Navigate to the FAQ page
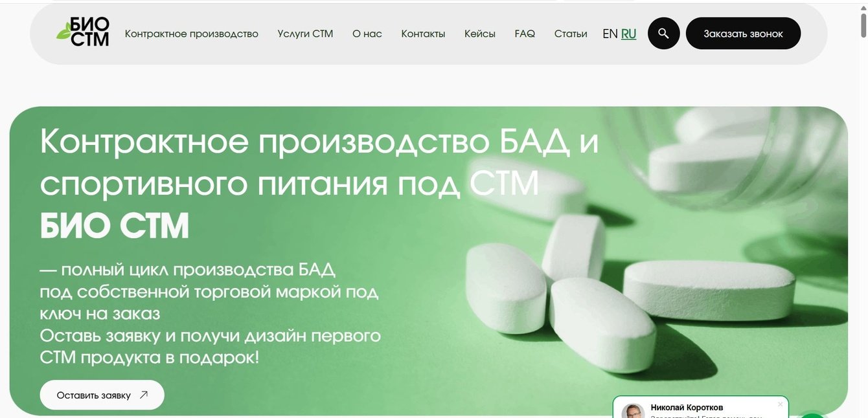868x418 pixels. coord(525,34)
